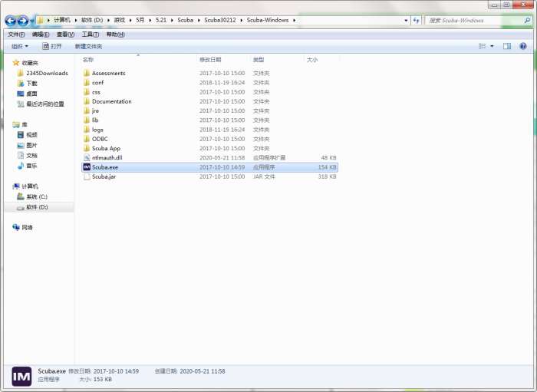Expand arrow after Scuba-Windows in breadcrumb
Screen dimensions: 537x392
coord(294,20)
